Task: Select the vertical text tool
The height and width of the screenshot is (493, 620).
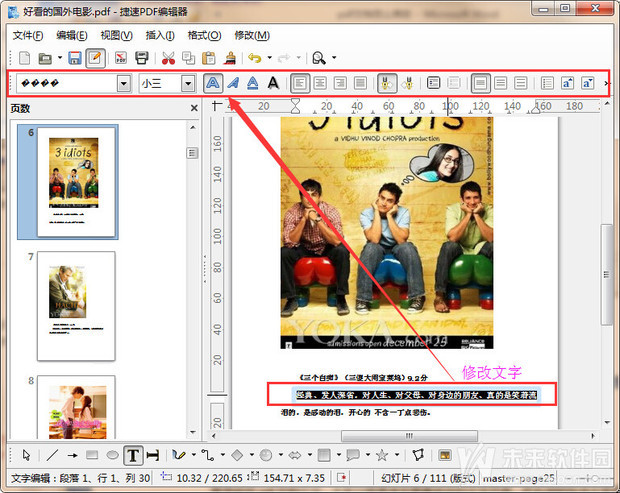Action: point(153,455)
